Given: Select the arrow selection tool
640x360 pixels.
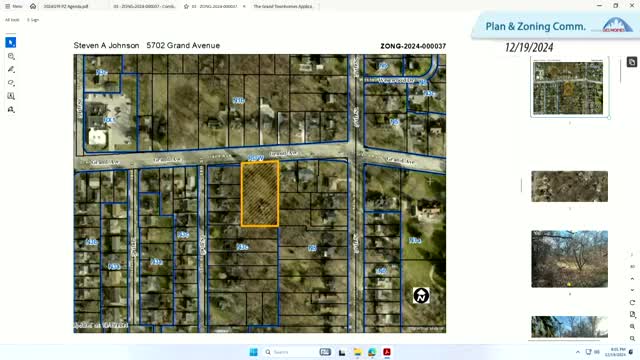Looking at the screenshot, I should click(x=11, y=42).
